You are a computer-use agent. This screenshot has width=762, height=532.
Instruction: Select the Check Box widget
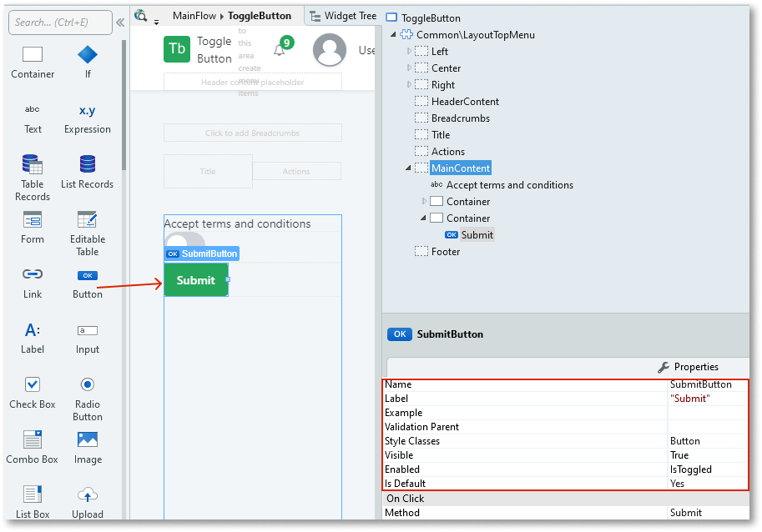tap(33, 384)
